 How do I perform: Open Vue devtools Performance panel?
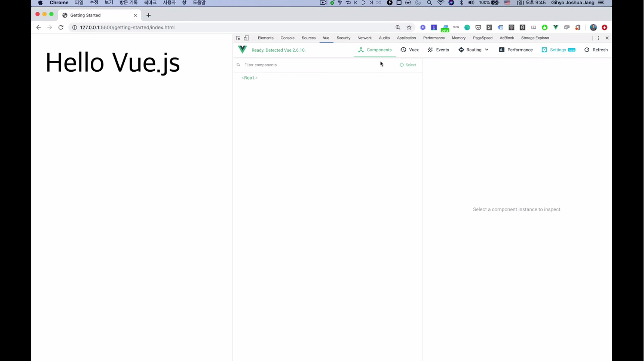click(x=516, y=50)
